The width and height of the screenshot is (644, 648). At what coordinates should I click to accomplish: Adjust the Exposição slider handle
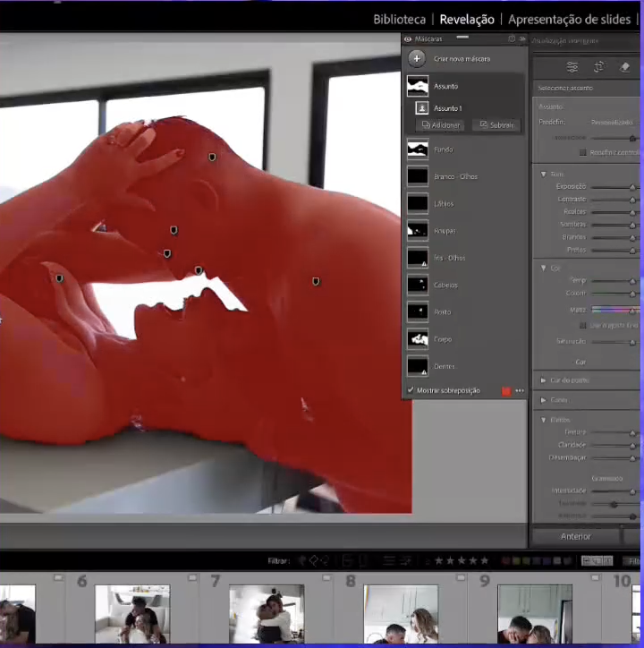coord(632,188)
